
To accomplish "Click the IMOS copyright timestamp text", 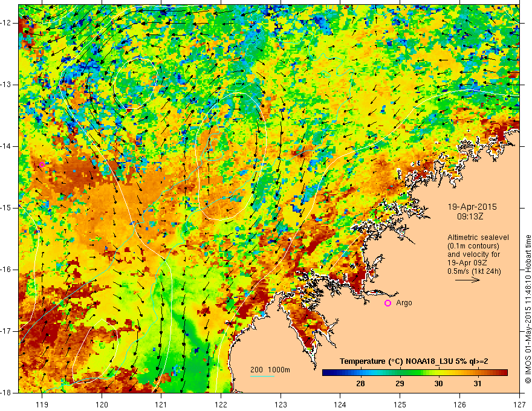I will pos(528,309).
